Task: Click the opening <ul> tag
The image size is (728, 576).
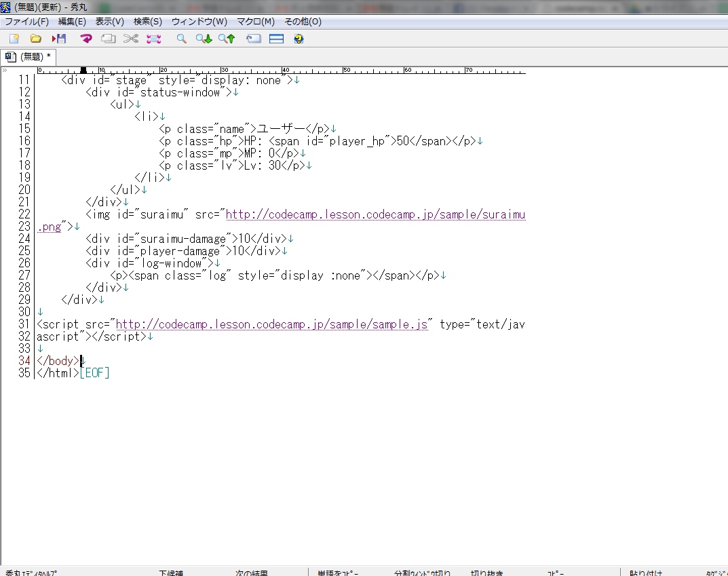Action: (x=122, y=104)
